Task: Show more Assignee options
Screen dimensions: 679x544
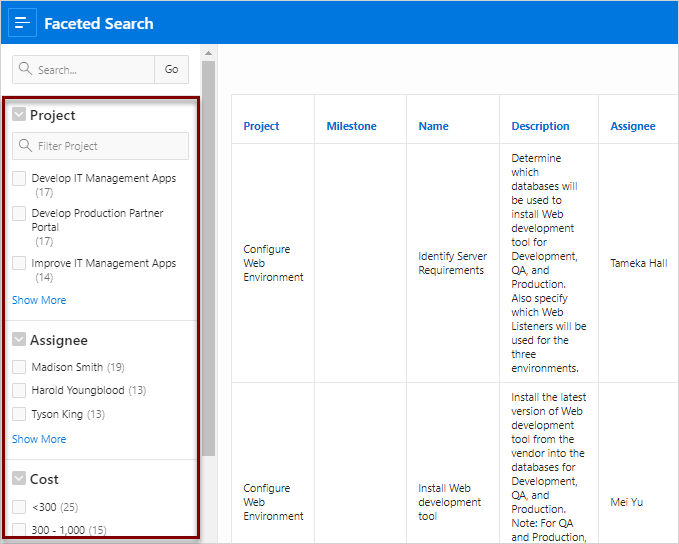Action: coord(39,439)
